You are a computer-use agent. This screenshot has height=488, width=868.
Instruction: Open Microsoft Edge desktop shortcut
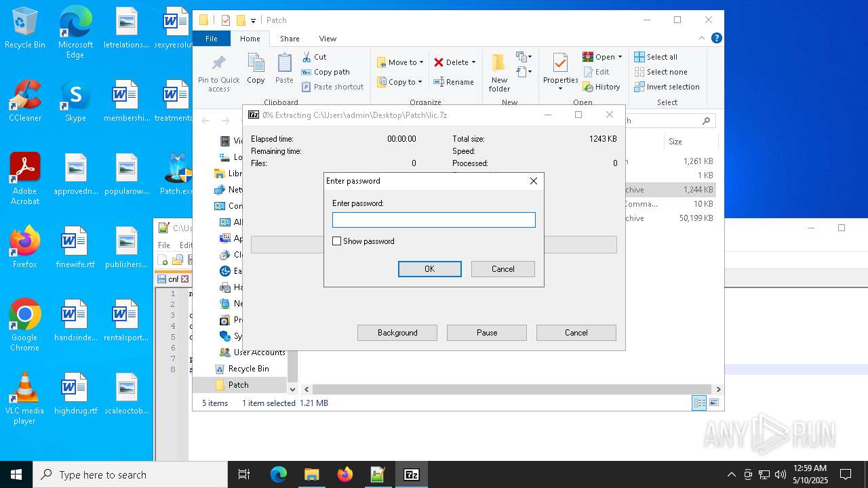tap(75, 33)
